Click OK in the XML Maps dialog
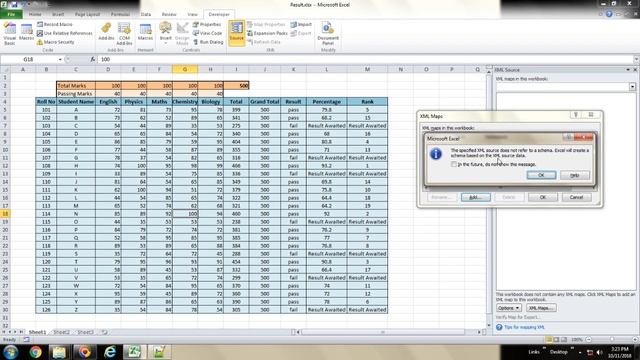Screen dimensions: 640x360 pos(543,197)
